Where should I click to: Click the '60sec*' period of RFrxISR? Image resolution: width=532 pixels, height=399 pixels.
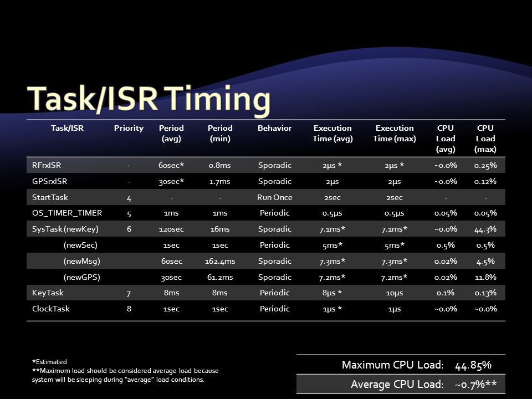click(x=171, y=165)
